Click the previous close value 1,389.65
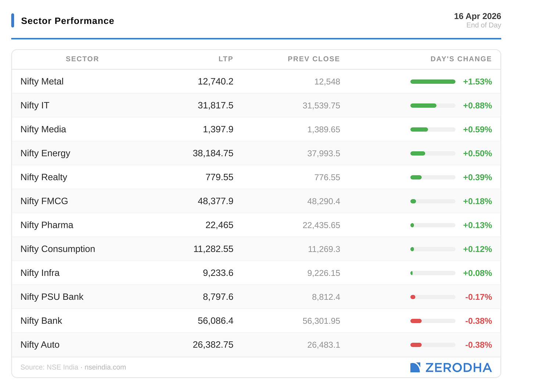Viewport: 535px width, 392px height. pyautogui.click(x=324, y=129)
